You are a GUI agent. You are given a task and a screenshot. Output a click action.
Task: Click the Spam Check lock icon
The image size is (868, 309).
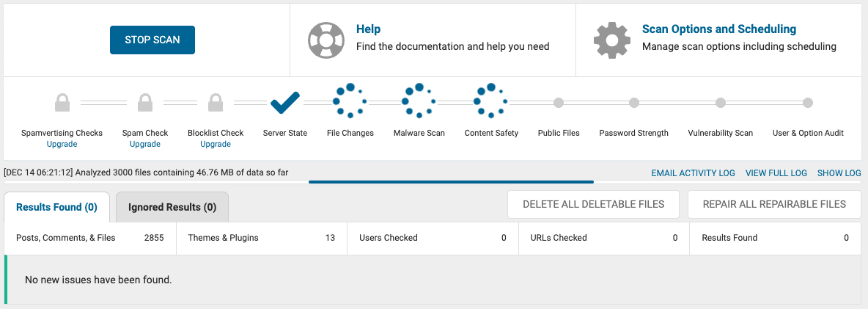[145, 103]
